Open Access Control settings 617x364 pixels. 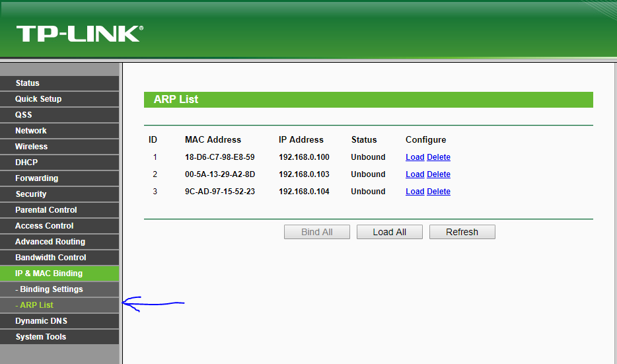[59, 226]
